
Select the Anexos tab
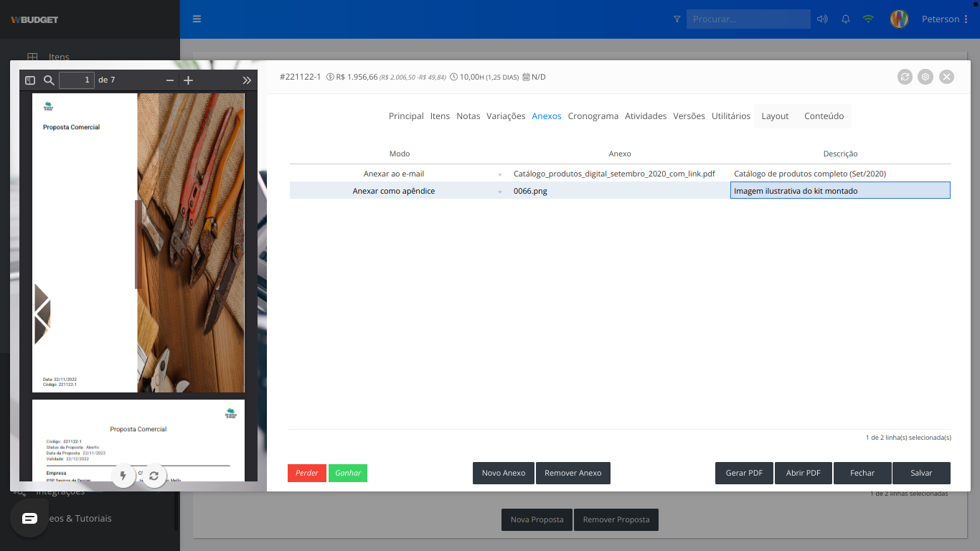tap(547, 116)
